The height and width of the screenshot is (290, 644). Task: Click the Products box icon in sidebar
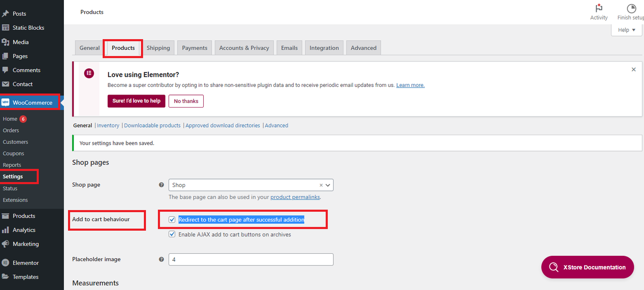[x=6, y=216]
